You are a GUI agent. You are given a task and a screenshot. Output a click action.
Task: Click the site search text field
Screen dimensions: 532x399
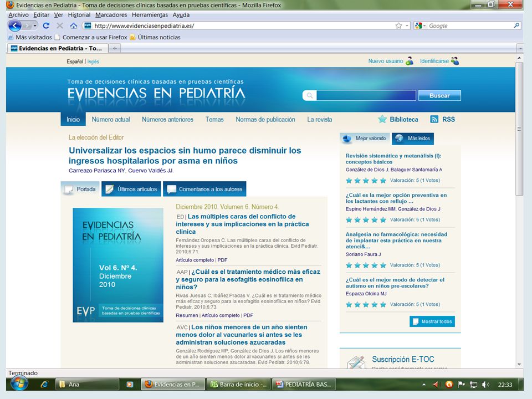(x=366, y=95)
